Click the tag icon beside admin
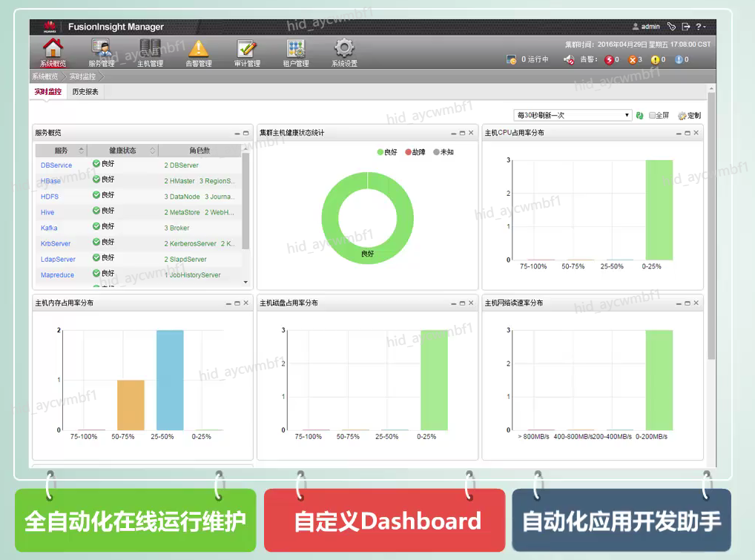 (x=671, y=27)
